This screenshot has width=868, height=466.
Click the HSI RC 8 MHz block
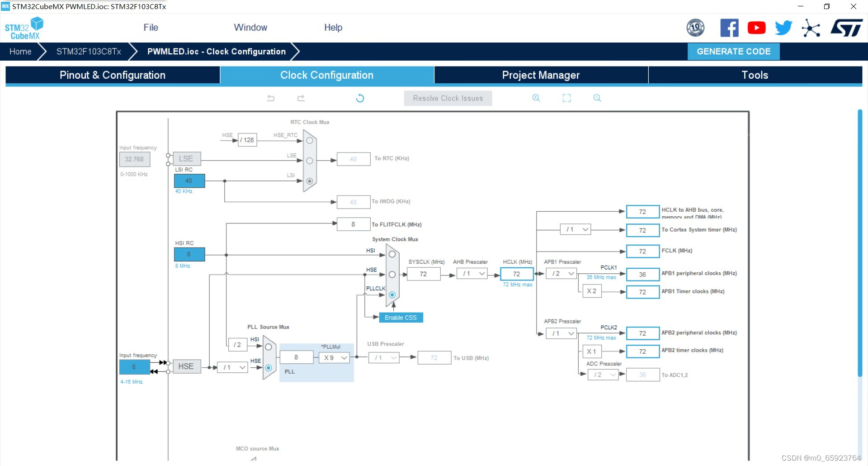click(189, 254)
